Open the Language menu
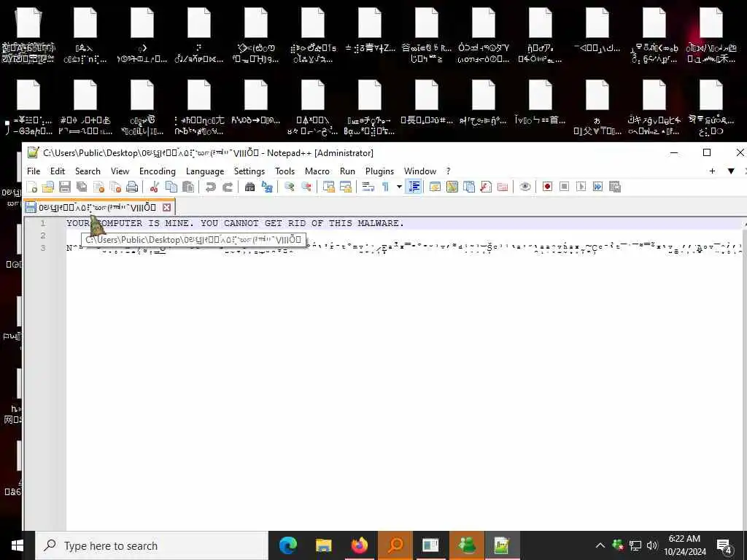Screen dimensions: 747x560 pyautogui.click(x=205, y=171)
